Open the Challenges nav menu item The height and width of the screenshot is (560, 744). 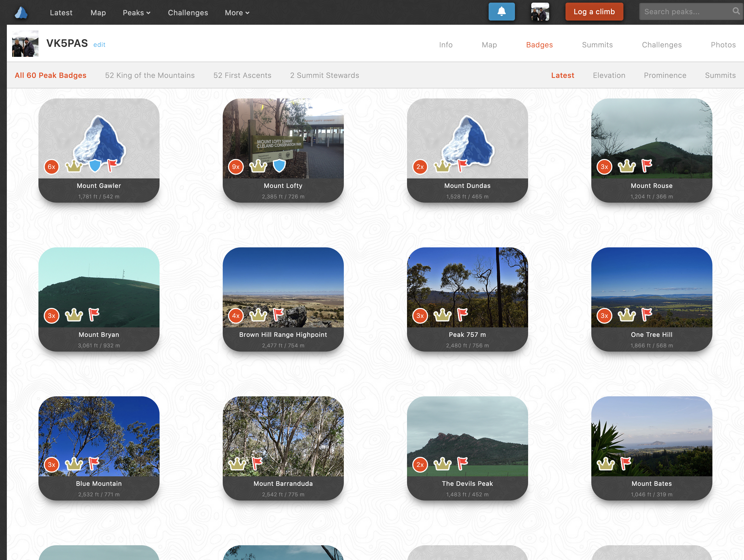point(188,13)
